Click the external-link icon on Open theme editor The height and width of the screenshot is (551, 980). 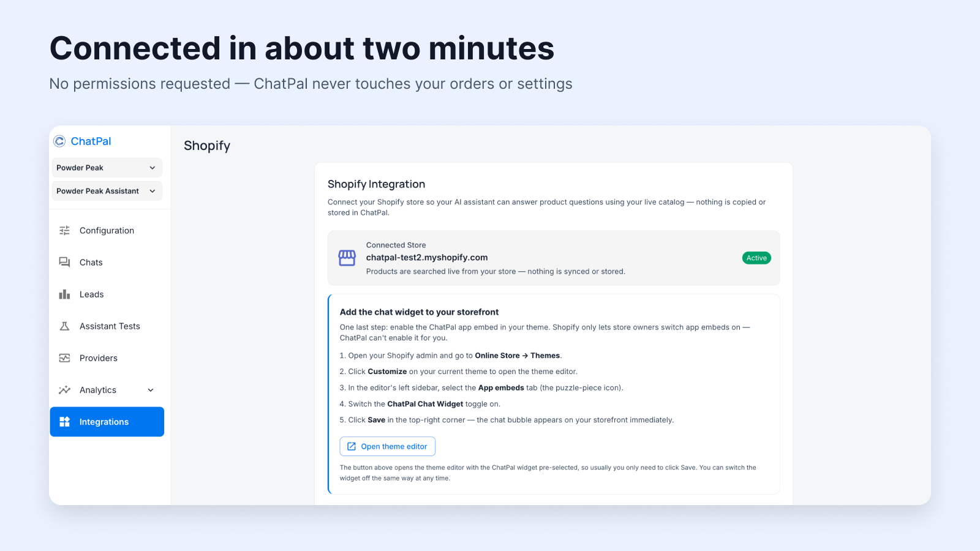click(352, 446)
